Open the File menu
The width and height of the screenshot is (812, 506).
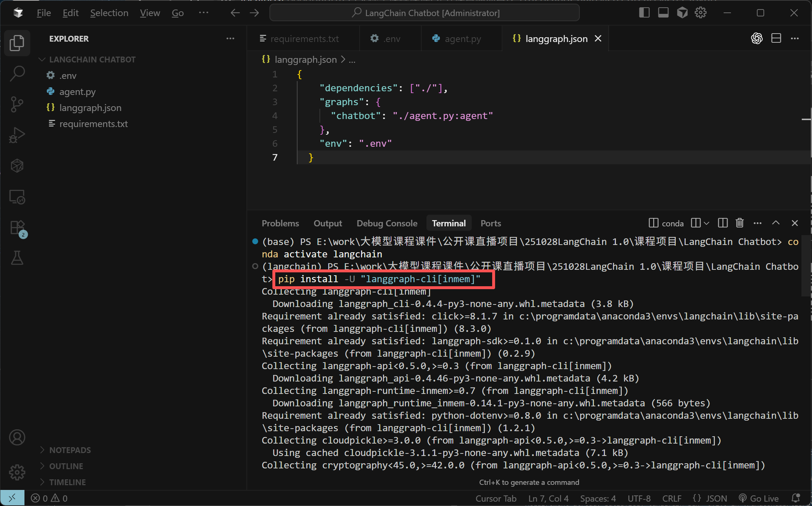44,13
